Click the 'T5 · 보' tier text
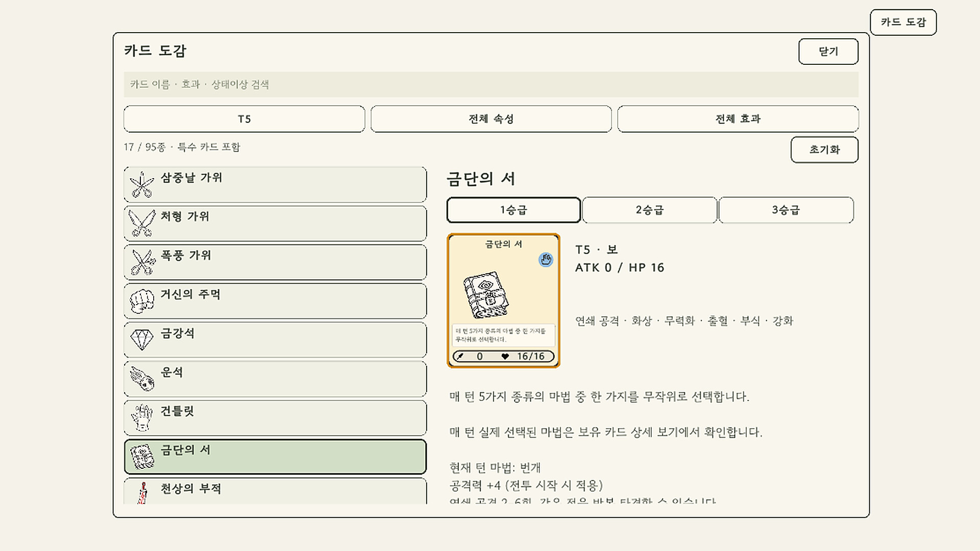The image size is (980, 551). pyautogui.click(x=597, y=249)
